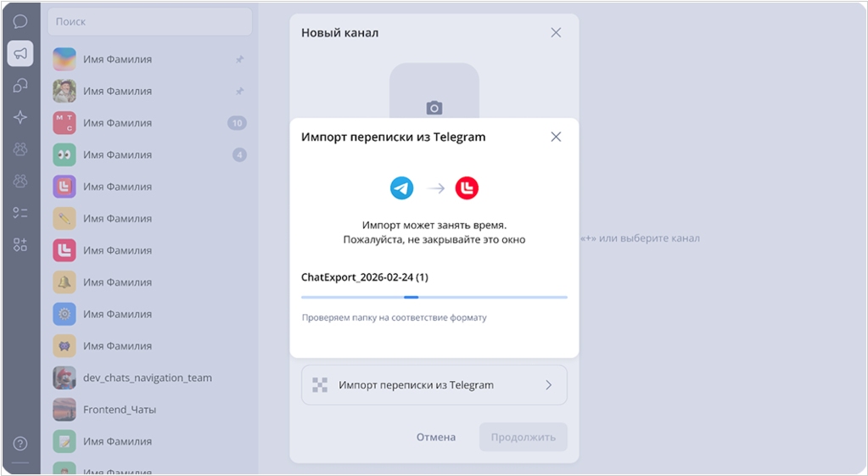Open the chats speech bubble sidebar icon
This screenshot has height=476, width=868.
tap(20, 21)
